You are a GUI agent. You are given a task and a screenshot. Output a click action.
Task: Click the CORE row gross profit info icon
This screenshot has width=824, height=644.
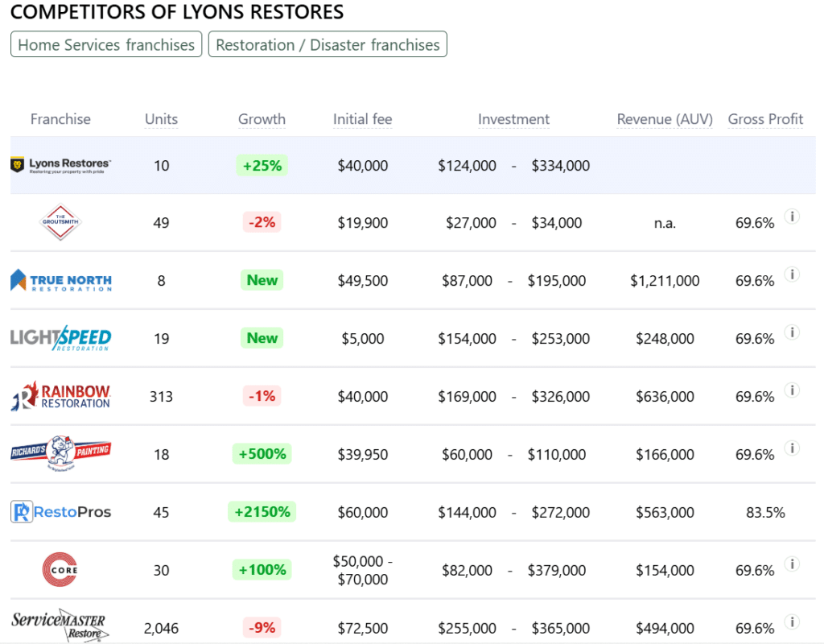(x=792, y=564)
